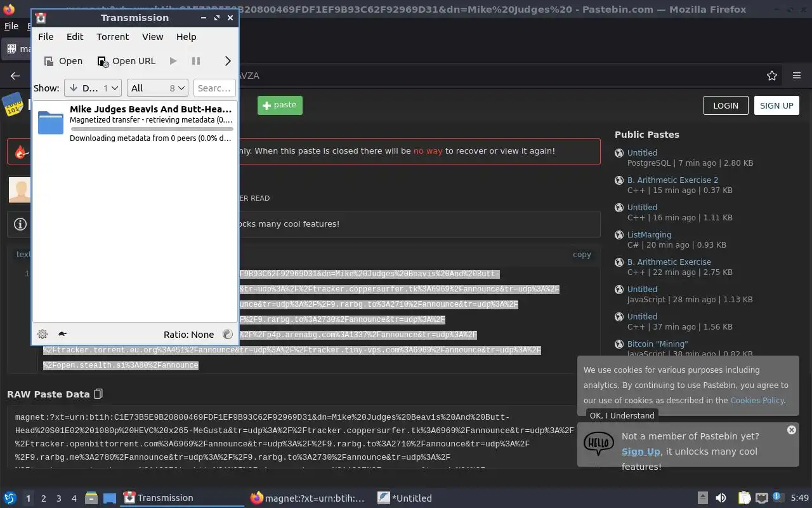The image size is (812, 508).
Task: Click the show desktop taskbar icon
Action: pyautogui.click(x=109, y=498)
